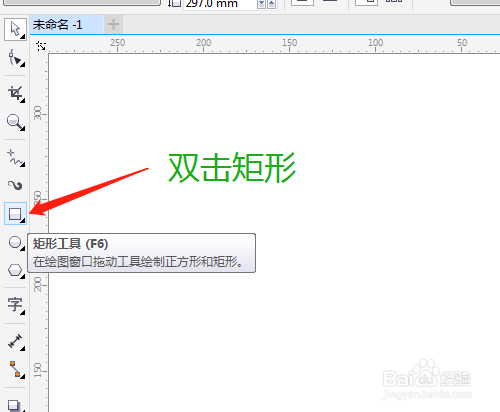The height and width of the screenshot is (412, 500).
Task: Decrease page height with down arrow
Action: click(262, 4)
